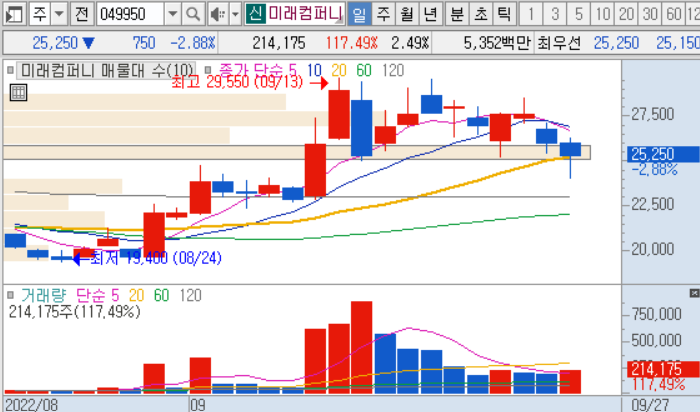Click the speaker sound icon
This screenshot has height=412, width=700.
tap(218, 14)
